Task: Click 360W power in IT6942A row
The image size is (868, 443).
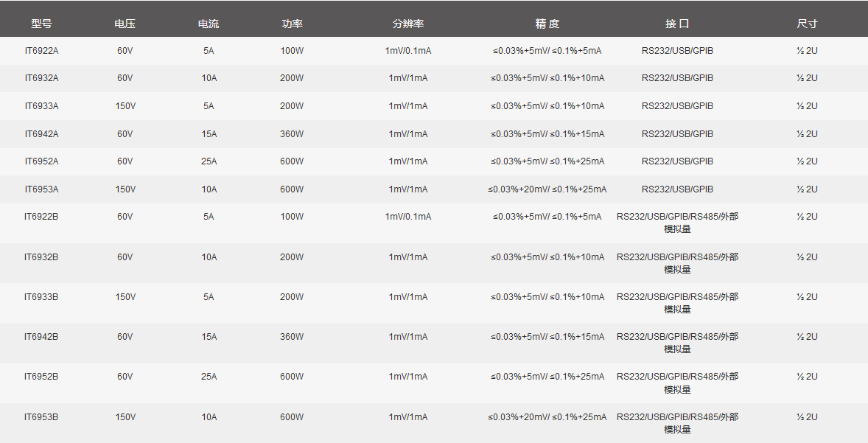Action: pyautogui.click(x=292, y=134)
